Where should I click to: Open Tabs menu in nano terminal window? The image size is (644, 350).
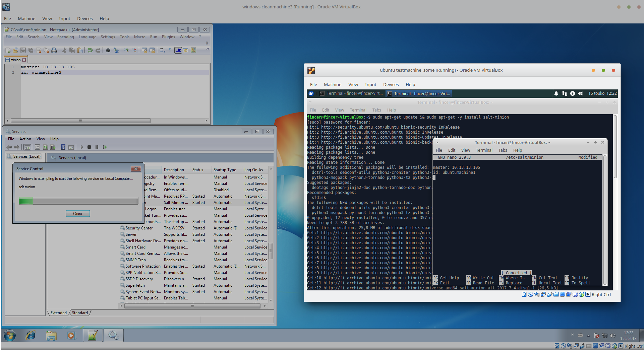tap(503, 150)
